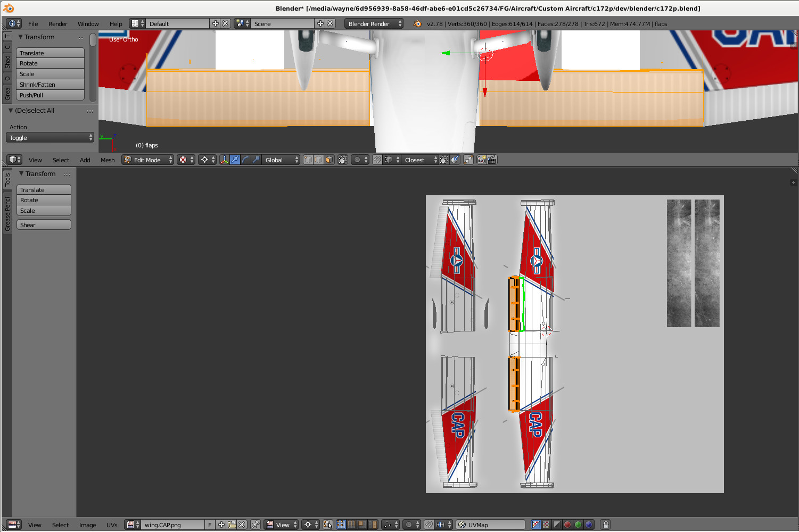Screen dimensions: 799x532
Task: Open the Edit Mode dropdown
Action: click(x=148, y=160)
